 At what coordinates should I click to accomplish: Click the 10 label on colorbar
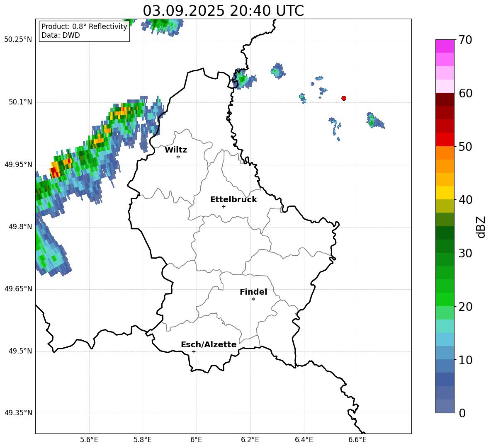(465, 360)
